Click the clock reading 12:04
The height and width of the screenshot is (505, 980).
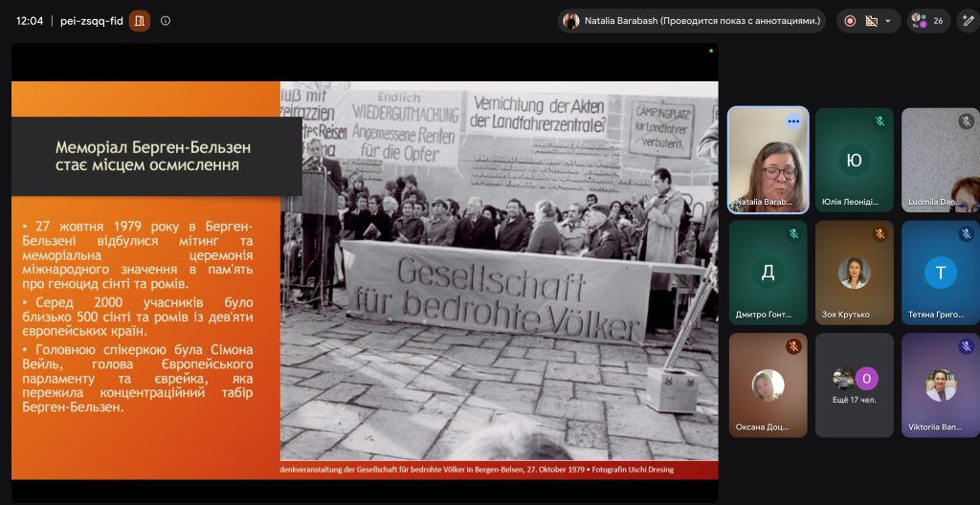point(30,21)
